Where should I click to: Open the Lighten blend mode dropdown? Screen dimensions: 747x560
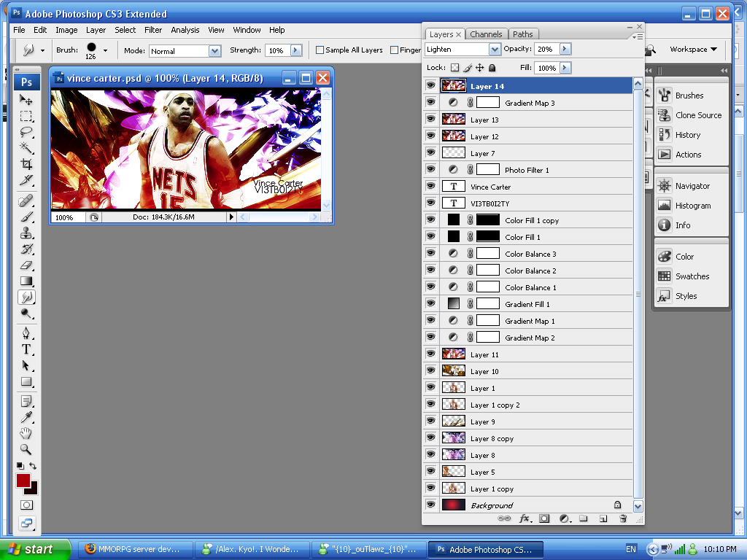coord(495,49)
